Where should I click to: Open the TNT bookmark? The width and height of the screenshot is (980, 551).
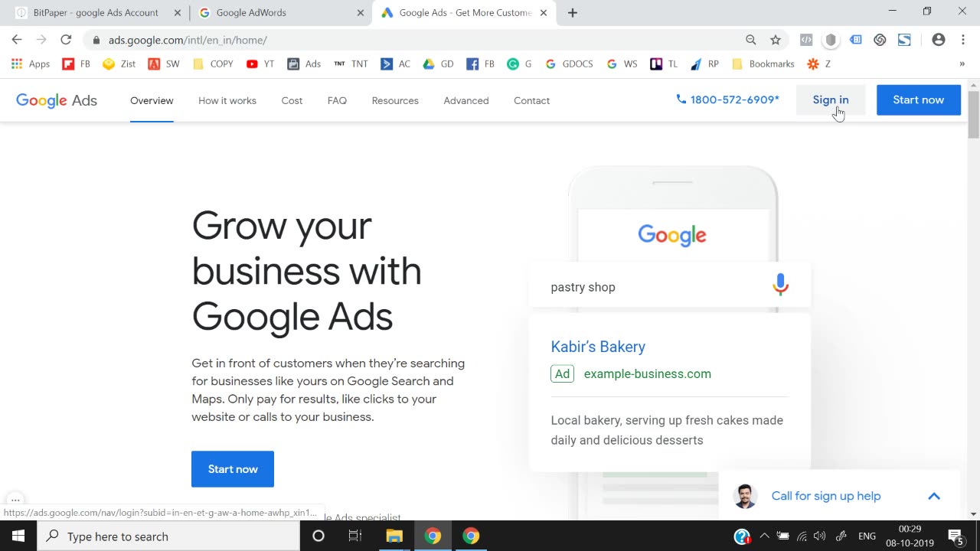(351, 64)
